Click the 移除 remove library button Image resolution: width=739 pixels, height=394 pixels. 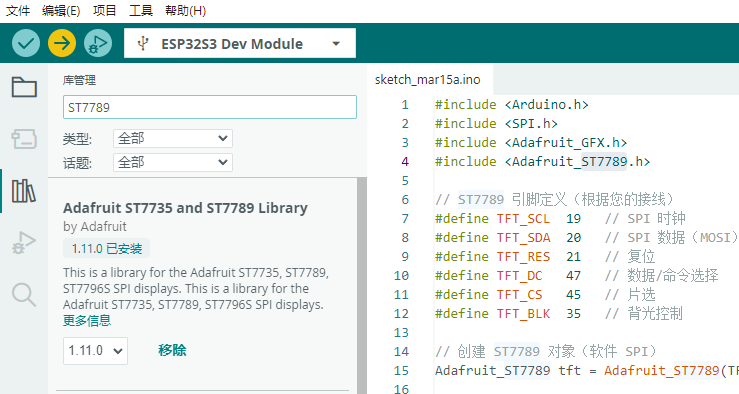tap(172, 350)
